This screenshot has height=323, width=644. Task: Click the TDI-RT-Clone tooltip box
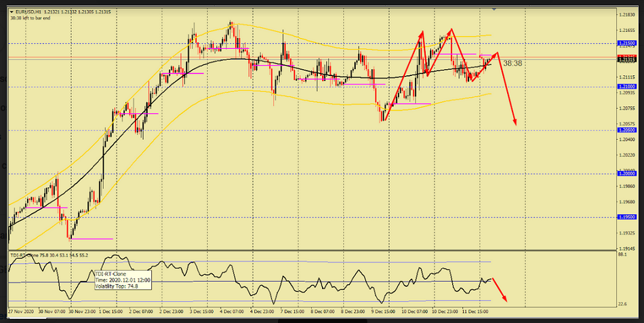[123, 278]
